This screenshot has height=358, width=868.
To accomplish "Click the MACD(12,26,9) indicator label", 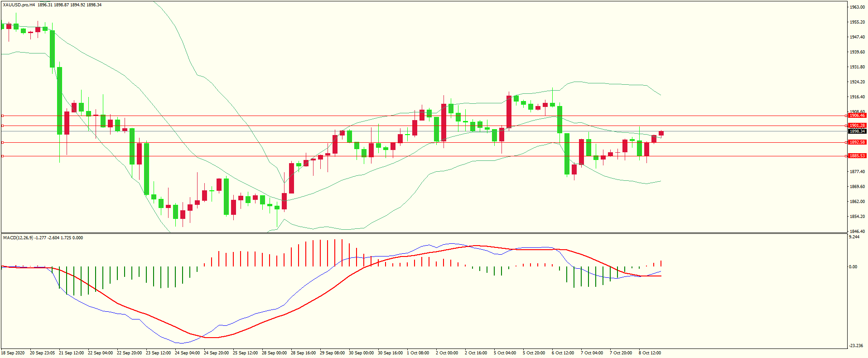I will [17, 238].
